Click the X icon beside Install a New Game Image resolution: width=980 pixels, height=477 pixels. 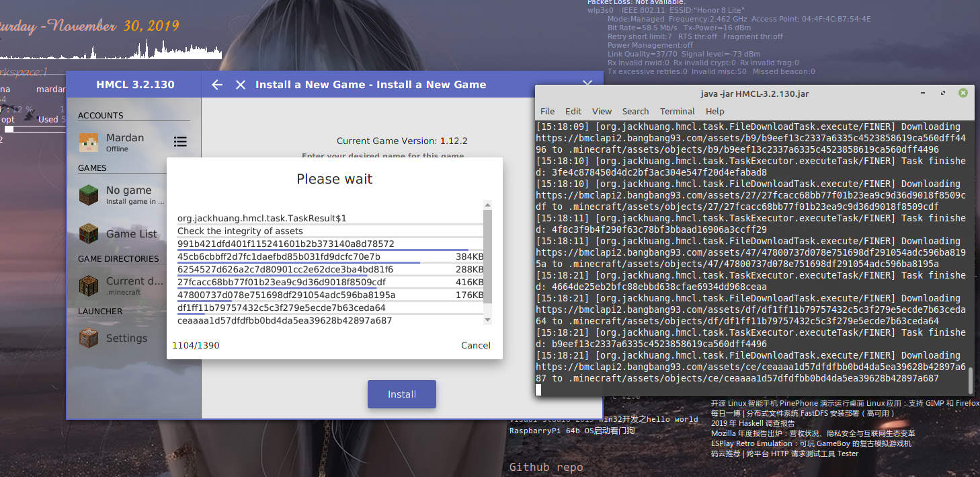coord(241,85)
